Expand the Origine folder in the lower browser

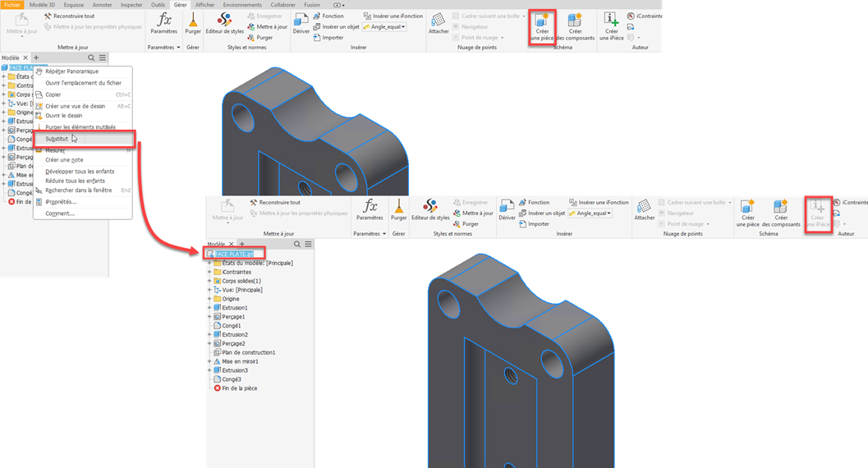click(x=209, y=299)
